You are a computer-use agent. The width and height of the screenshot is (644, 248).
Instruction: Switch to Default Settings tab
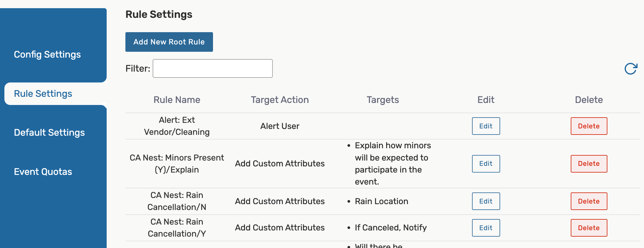[49, 132]
